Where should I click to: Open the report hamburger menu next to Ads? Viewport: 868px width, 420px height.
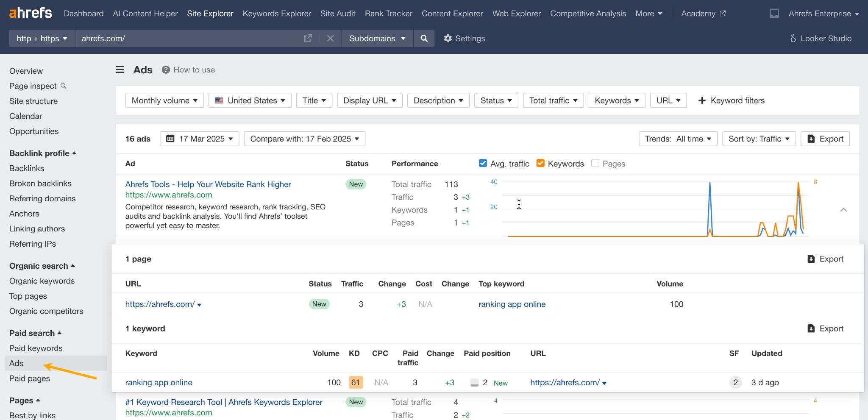pos(120,70)
